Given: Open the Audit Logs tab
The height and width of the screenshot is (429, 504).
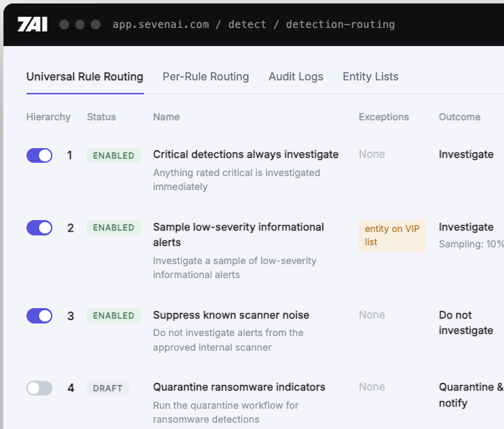Looking at the screenshot, I should (296, 77).
